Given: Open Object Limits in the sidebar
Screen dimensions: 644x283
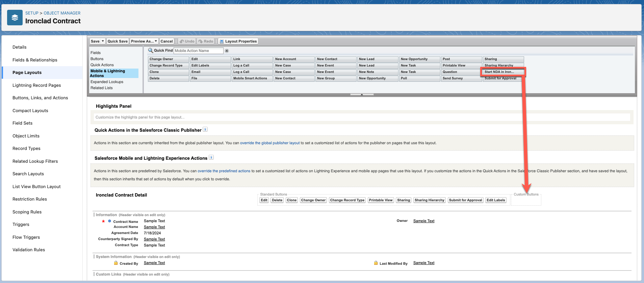Looking at the screenshot, I should pos(26,136).
